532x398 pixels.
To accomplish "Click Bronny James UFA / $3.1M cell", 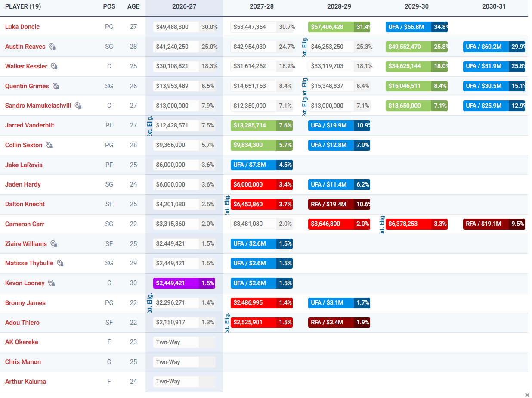I will click(339, 303).
